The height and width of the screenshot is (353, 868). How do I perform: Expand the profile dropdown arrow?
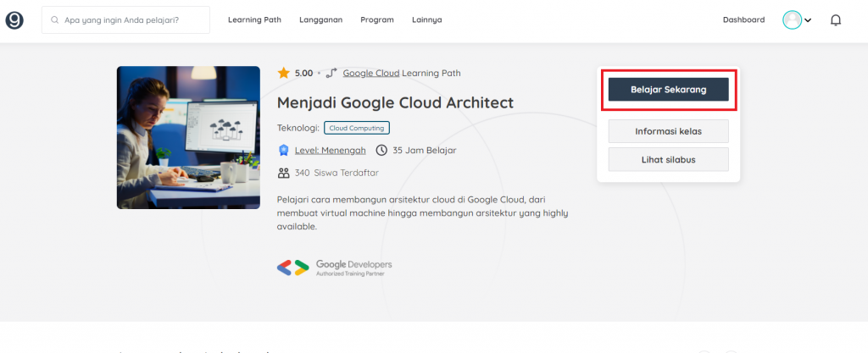coord(808,20)
